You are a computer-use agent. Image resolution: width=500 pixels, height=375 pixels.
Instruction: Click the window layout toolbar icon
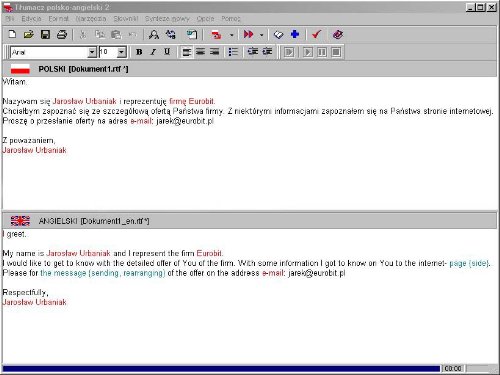(192, 34)
